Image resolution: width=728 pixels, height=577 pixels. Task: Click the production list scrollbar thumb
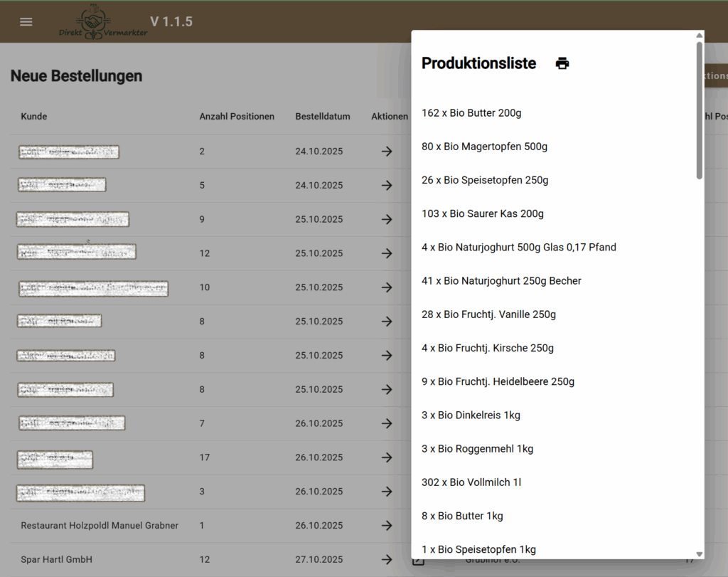coord(699,110)
